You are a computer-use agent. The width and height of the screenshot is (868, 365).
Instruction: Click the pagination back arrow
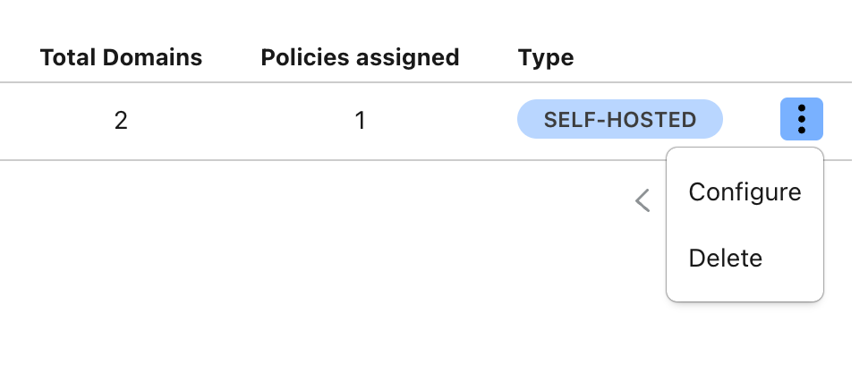(x=642, y=200)
